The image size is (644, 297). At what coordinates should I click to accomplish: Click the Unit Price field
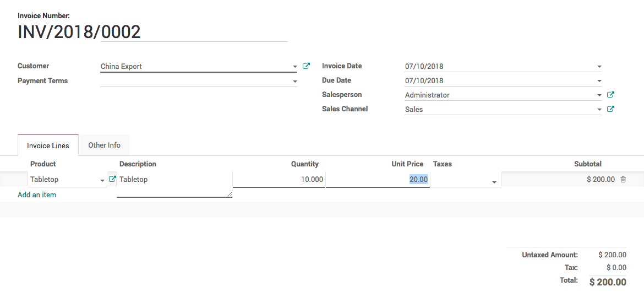tap(377, 180)
